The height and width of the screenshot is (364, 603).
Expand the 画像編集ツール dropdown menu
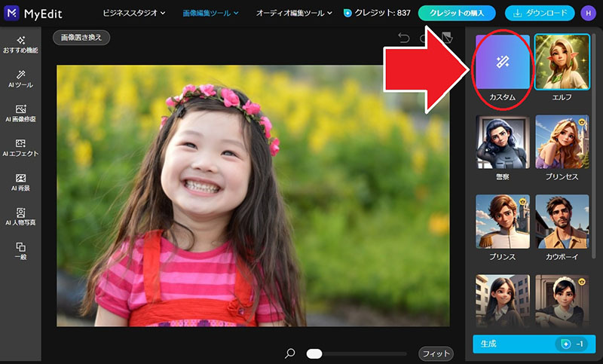point(210,13)
